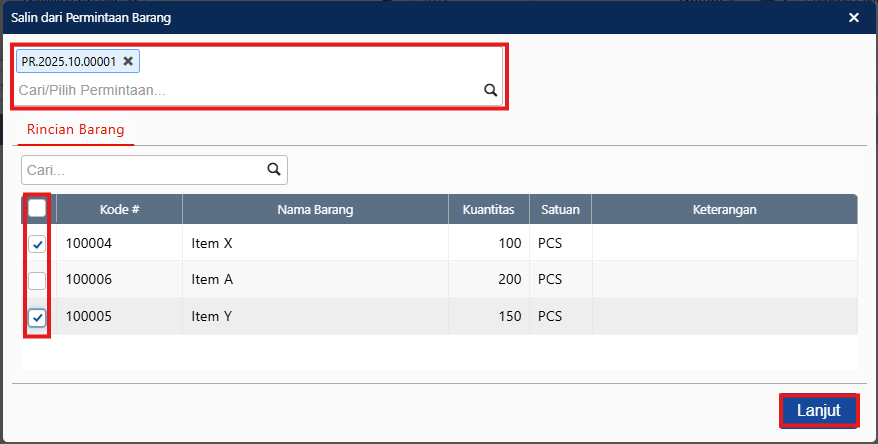Sort by the Nama Barang column header
Screen dimensions: 878x444
coord(315,209)
